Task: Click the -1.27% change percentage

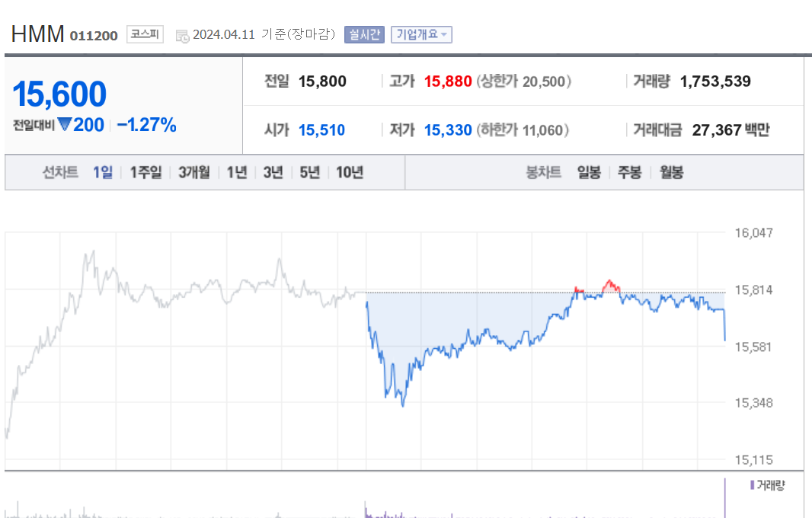Action: point(146,125)
